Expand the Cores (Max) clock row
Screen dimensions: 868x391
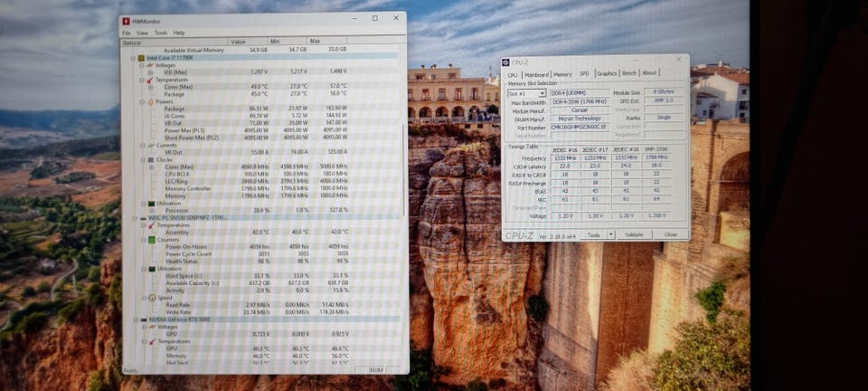coord(151,167)
